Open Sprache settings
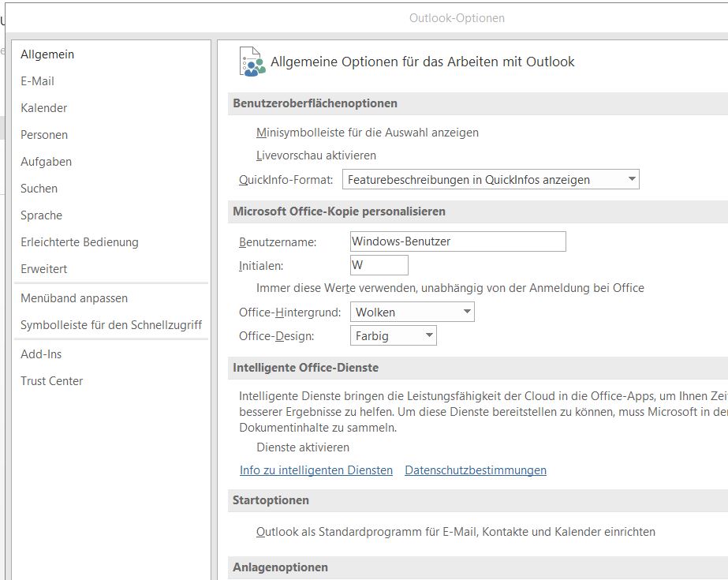The image size is (728, 580). [x=41, y=215]
